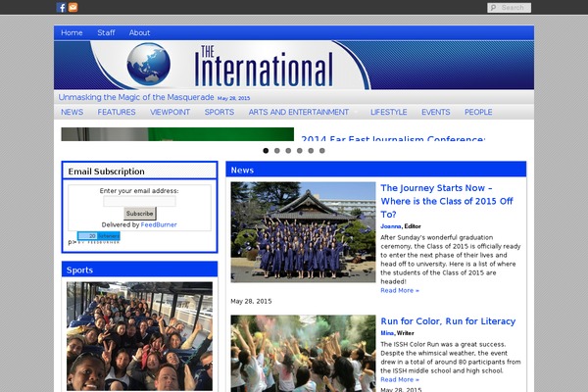The width and height of the screenshot is (588, 392).
Task: Open the Color Run photo thumbnail
Action: coord(303,354)
